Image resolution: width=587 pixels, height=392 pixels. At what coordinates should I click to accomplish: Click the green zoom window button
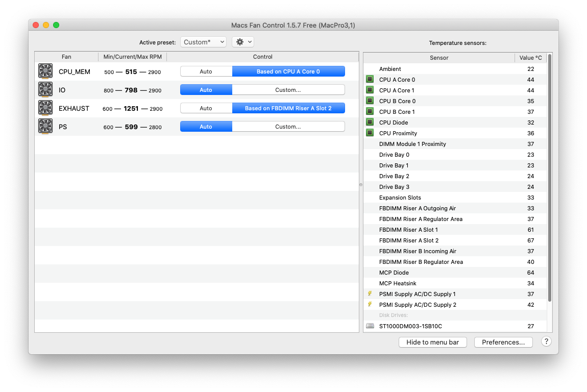(56, 25)
